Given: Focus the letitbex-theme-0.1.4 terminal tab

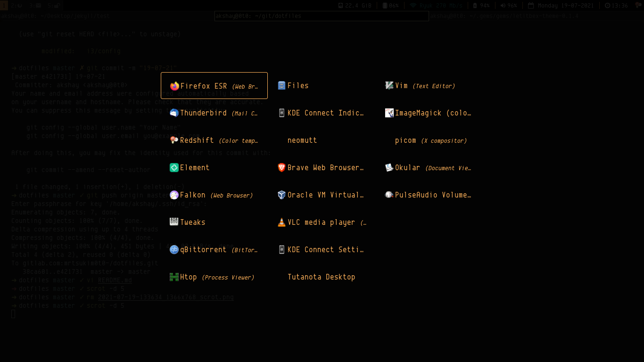Looking at the screenshot, I should click(x=537, y=16).
